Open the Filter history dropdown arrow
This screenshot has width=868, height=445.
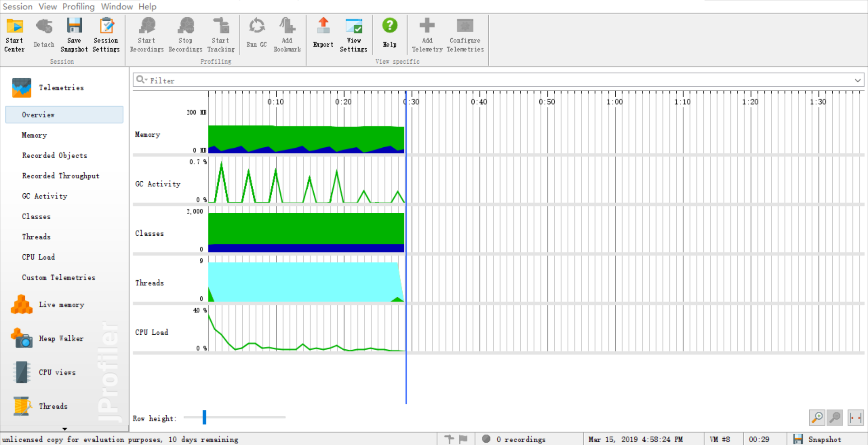pos(858,80)
